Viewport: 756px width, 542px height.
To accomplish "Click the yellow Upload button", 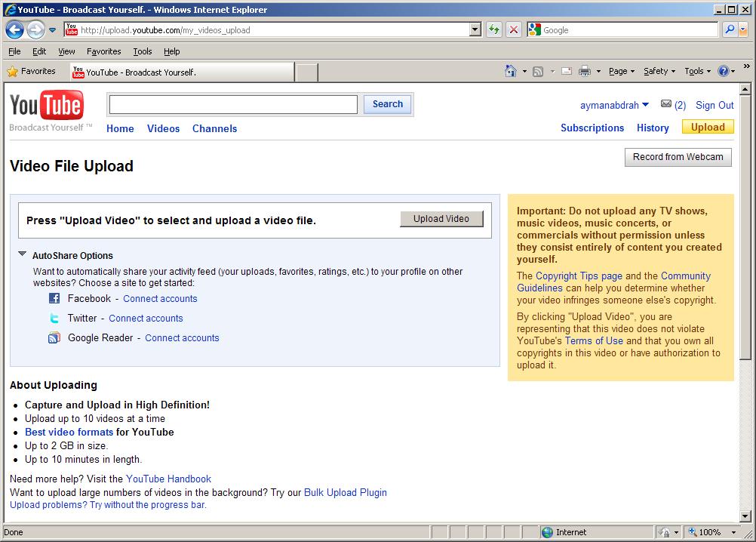I will [708, 127].
